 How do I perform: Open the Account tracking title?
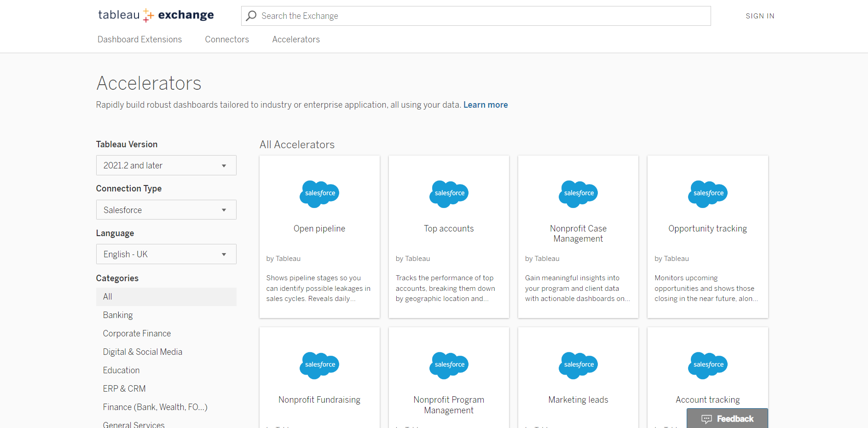[707, 400]
